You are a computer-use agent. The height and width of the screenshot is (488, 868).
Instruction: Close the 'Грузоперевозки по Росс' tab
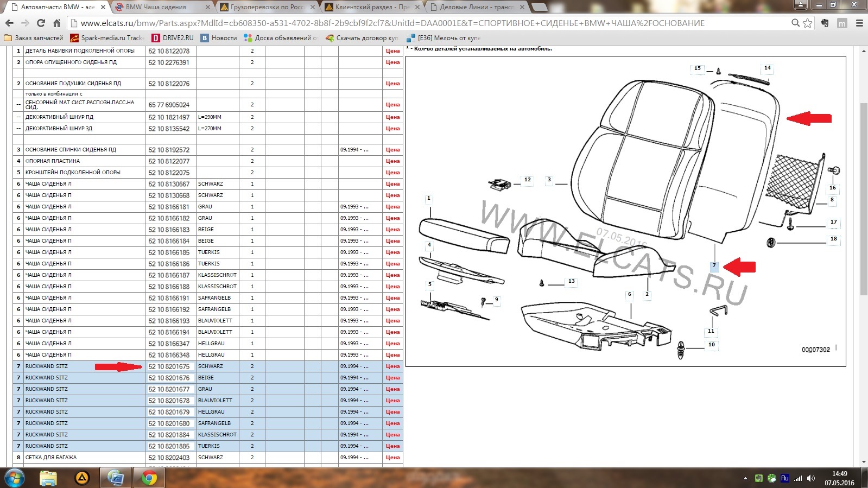(x=313, y=7)
